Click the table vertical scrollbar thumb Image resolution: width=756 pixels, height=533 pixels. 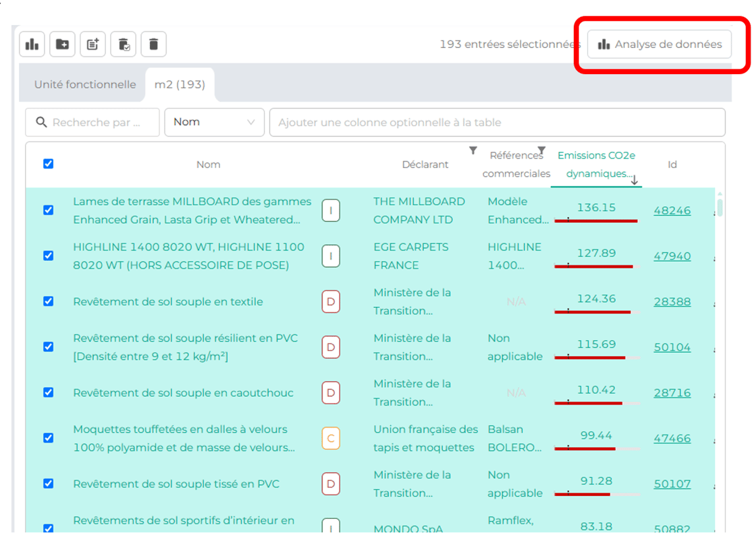click(x=720, y=206)
